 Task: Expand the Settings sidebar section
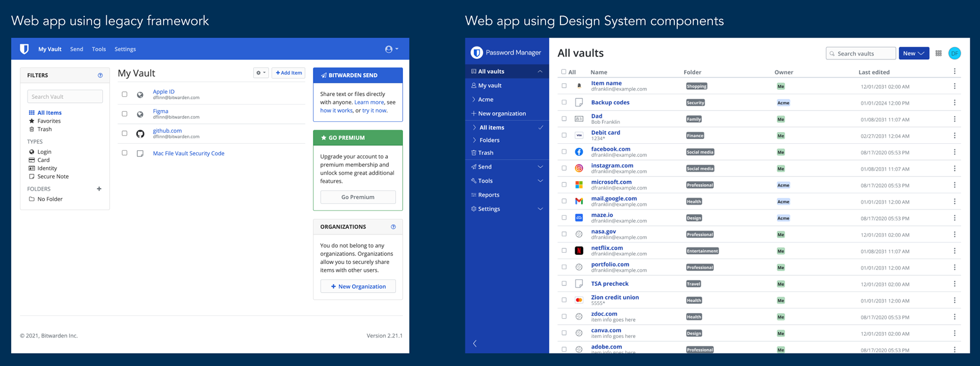tap(540, 208)
